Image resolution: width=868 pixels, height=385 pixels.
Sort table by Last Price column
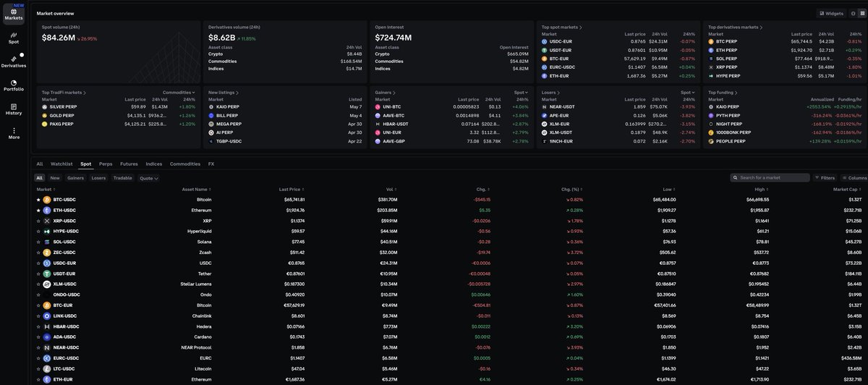[x=292, y=189]
